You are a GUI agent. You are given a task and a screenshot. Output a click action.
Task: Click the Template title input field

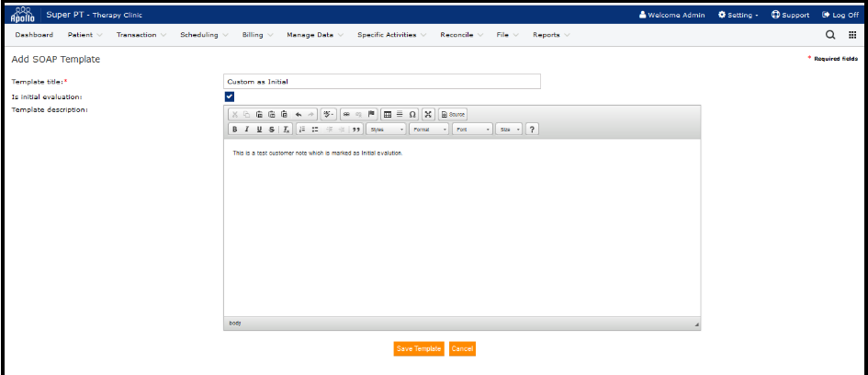[x=381, y=82]
